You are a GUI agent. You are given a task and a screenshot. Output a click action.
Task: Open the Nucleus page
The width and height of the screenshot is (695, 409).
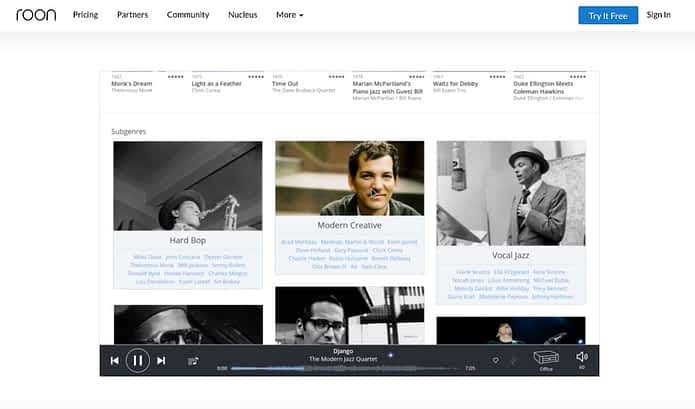coord(242,15)
